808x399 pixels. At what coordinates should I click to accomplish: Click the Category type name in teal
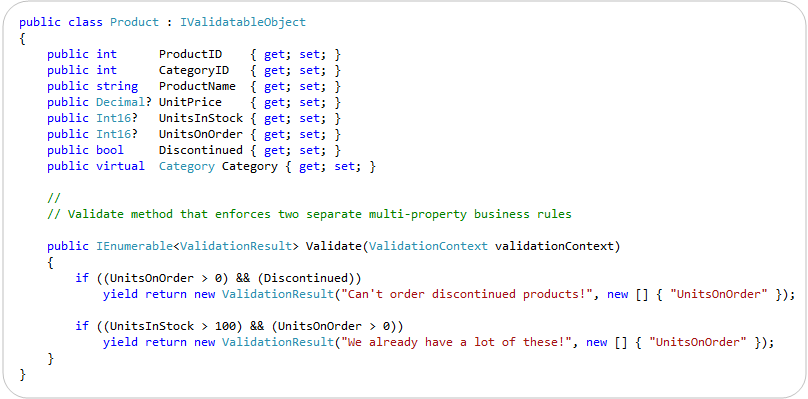pos(187,166)
